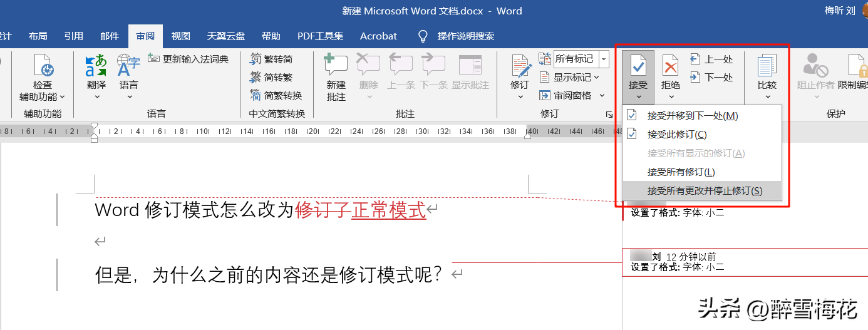Collapse the 接受 dropdown arrow

(x=638, y=97)
